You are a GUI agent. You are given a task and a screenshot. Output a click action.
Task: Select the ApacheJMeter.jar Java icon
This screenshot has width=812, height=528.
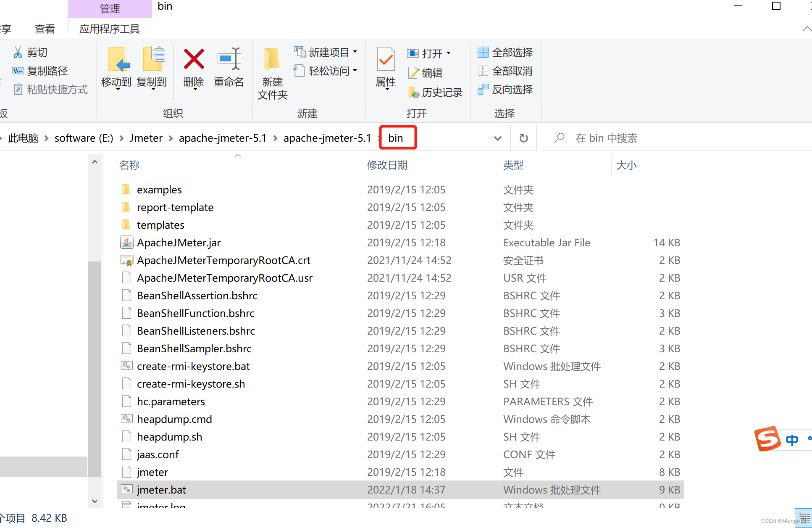[126, 243]
